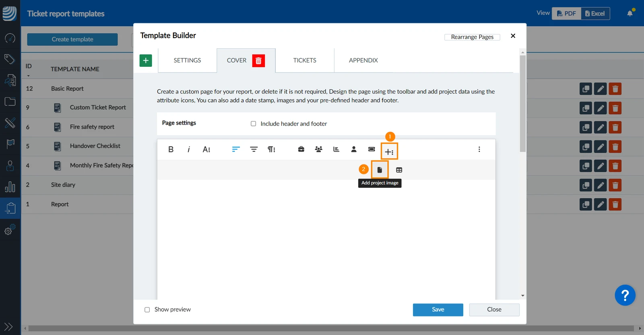
Task: Click the Rearrange Pages button
Action: point(472,37)
